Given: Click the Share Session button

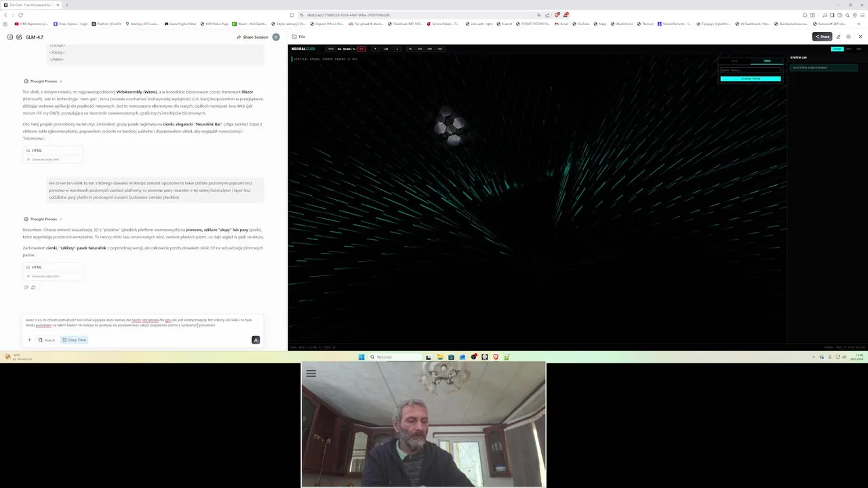Looking at the screenshot, I should [x=253, y=37].
